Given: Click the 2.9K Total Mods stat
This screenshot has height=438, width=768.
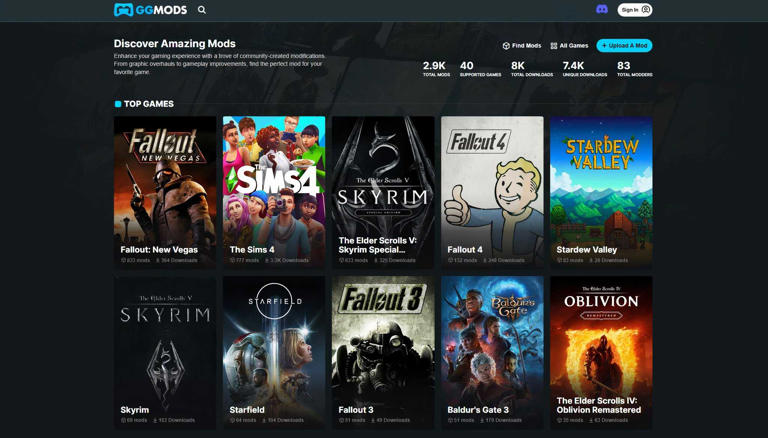Looking at the screenshot, I should 436,69.
